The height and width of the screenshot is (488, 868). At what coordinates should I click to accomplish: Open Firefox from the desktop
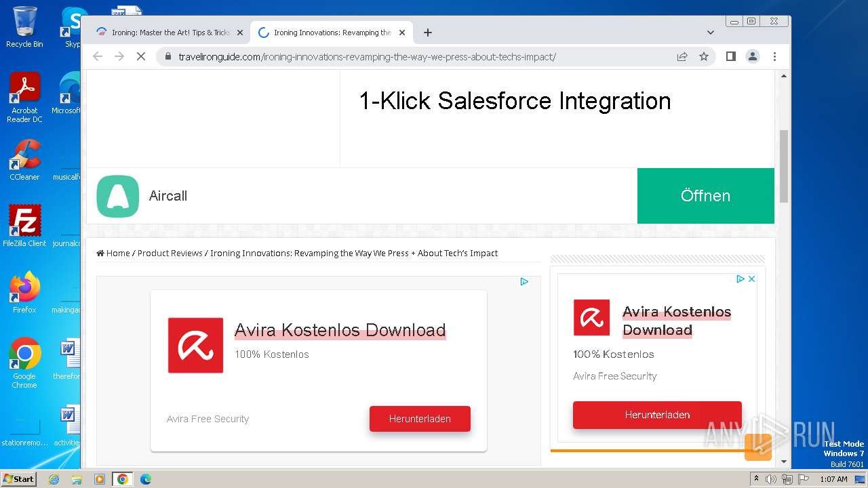pos(24,293)
